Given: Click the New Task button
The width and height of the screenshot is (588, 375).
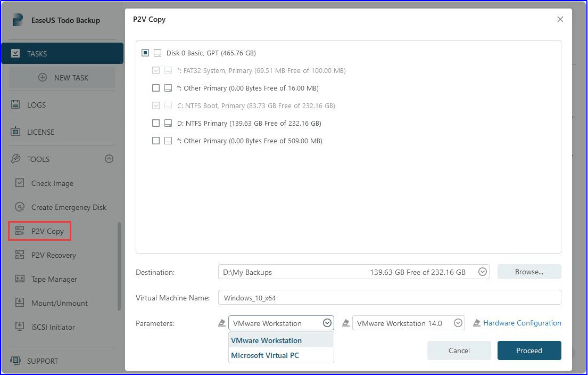Looking at the screenshot, I should [x=62, y=78].
